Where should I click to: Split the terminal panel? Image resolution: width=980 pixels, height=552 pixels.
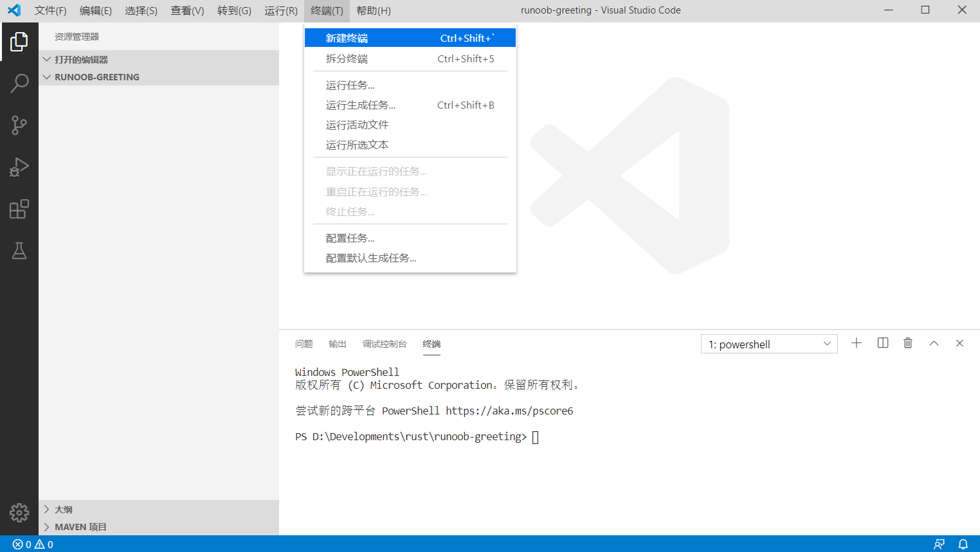tap(883, 343)
